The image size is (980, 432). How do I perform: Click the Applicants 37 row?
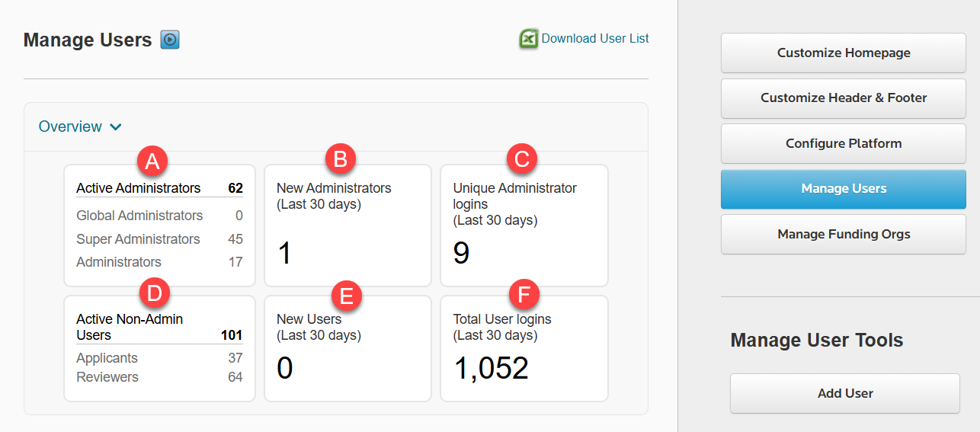[x=159, y=358]
